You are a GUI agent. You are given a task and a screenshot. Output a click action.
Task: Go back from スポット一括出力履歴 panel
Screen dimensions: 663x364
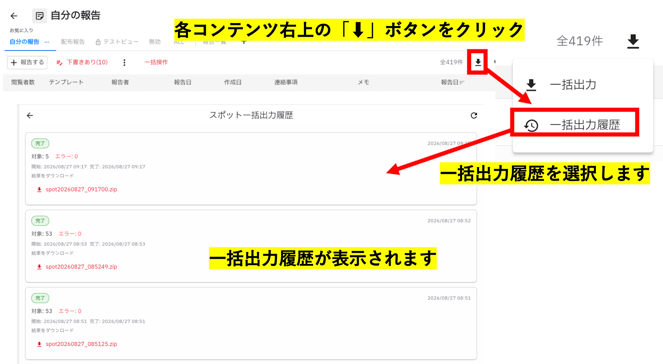(30, 115)
